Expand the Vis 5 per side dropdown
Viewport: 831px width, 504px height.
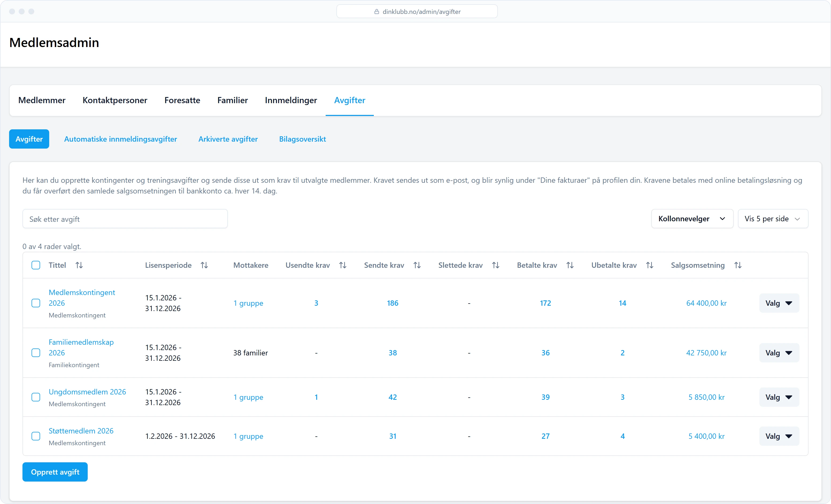(773, 219)
